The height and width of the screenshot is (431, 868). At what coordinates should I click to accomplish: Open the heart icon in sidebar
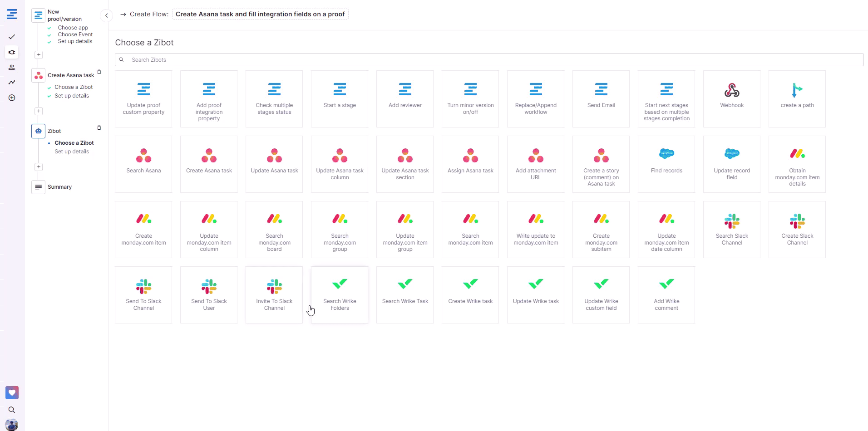point(12,392)
